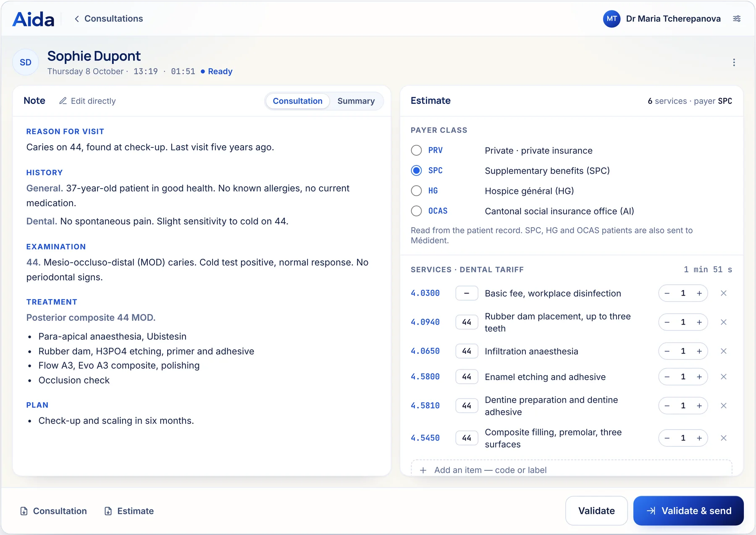Remove the Infiltration anaesthesia item
756x535 pixels.
click(723, 351)
